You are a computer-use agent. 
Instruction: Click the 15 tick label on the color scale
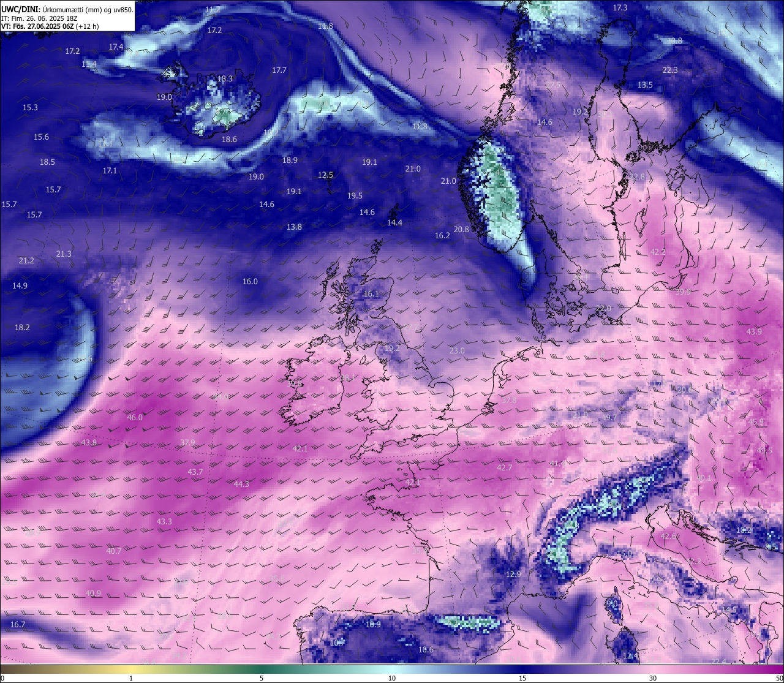(522, 678)
